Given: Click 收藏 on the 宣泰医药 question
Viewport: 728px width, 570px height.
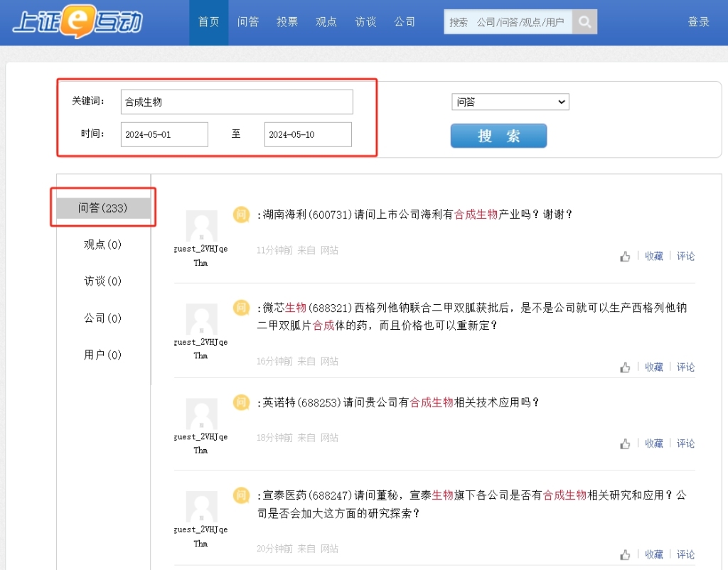Looking at the screenshot, I should click(x=654, y=554).
